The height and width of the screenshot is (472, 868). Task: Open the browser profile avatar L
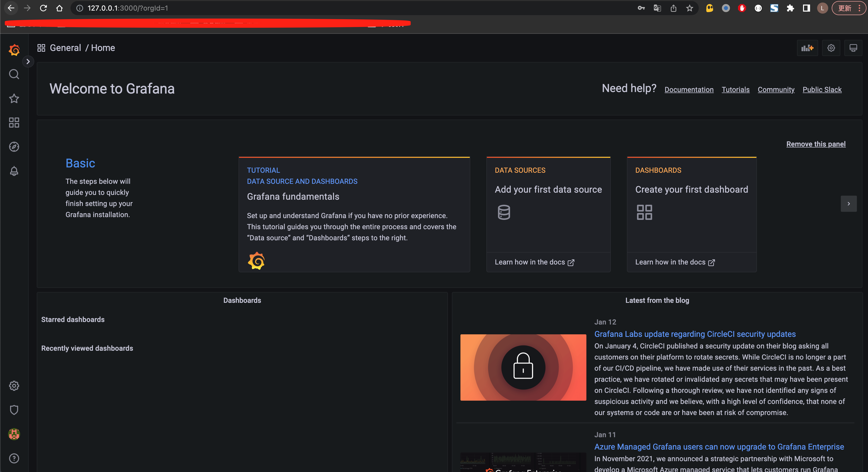(x=822, y=8)
